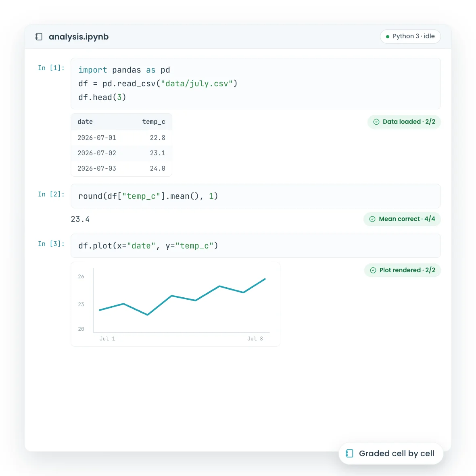Viewport: 476px width, 476px height.
Task: Click the 2026-07-03 table cell
Action: pyautogui.click(x=96, y=169)
